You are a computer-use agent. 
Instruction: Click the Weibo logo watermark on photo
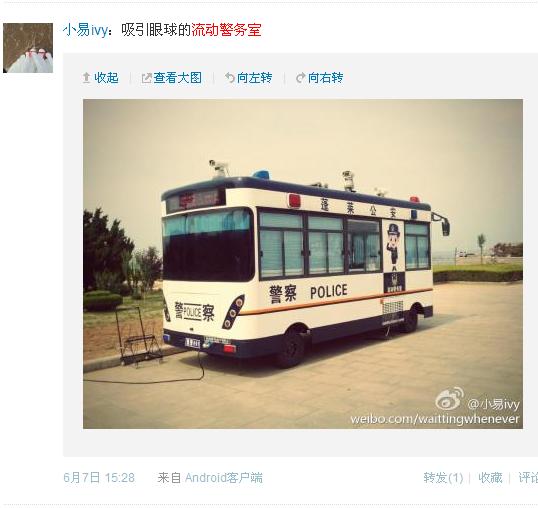tap(449, 399)
